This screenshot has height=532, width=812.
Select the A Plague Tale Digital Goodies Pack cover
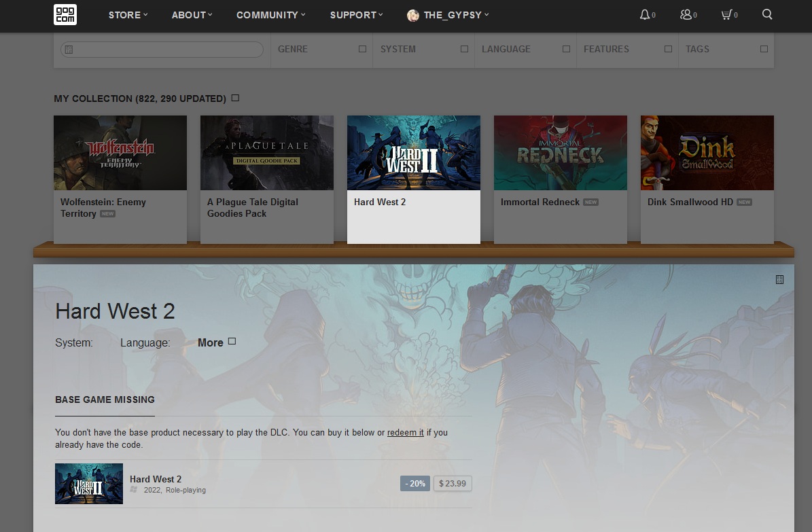coord(266,153)
